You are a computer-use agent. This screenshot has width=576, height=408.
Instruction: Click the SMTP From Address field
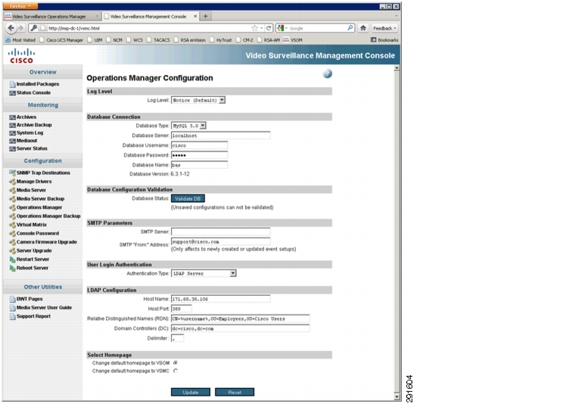[221, 242]
